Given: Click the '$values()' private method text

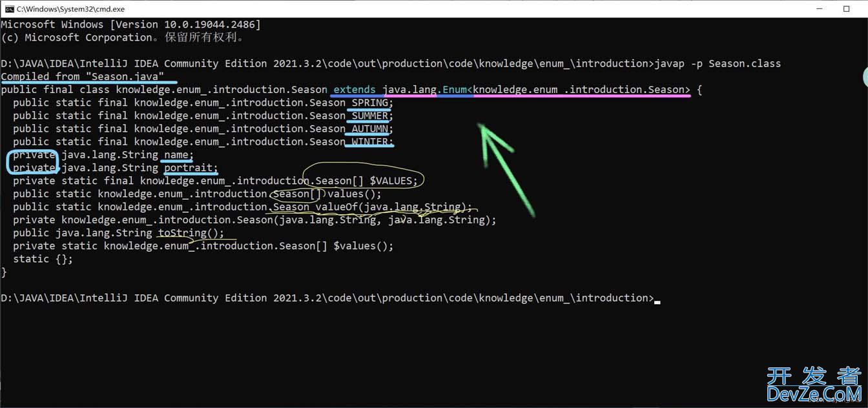Looking at the screenshot, I should click(x=361, y=246).
